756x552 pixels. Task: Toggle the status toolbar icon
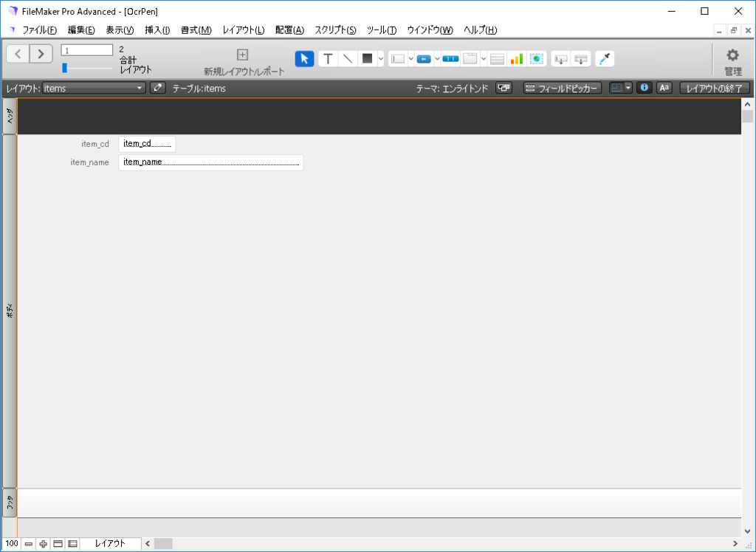pos(58,544)
